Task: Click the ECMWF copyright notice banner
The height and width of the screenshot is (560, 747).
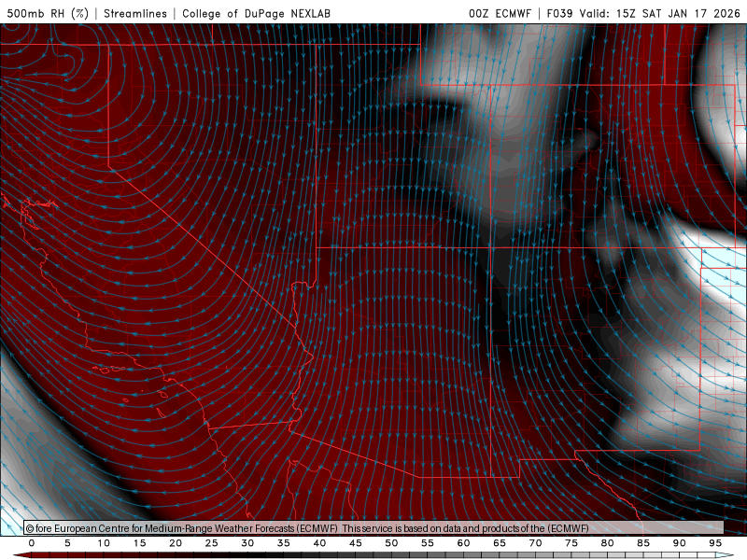Action: 373,528
